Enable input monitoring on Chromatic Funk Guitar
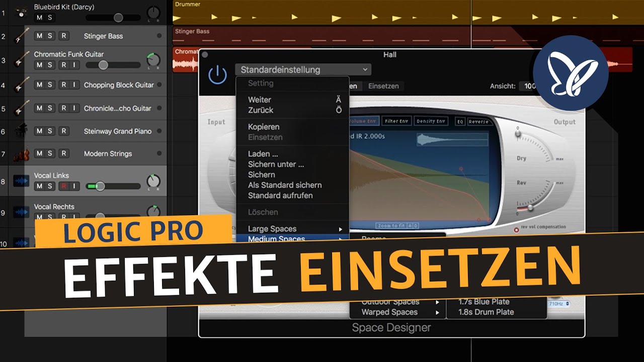644x362 pixels. click(x=74, y=65)
